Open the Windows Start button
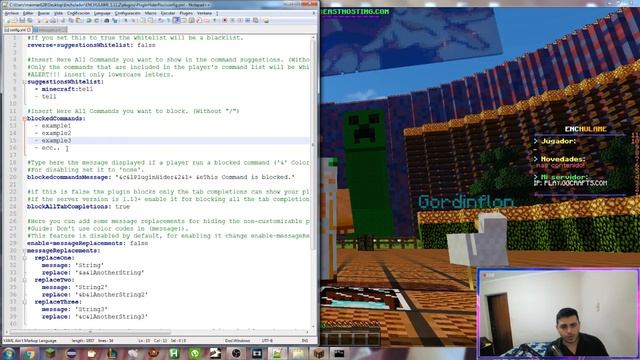The width and height of the screenshot is (640, 360). 8,353
